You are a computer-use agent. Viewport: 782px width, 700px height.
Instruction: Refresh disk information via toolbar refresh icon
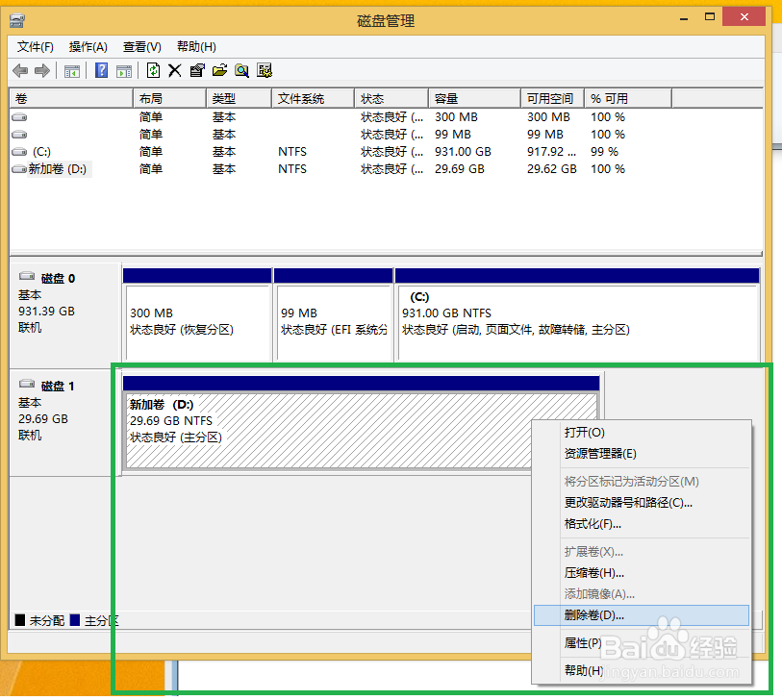(x=153, y=69)
